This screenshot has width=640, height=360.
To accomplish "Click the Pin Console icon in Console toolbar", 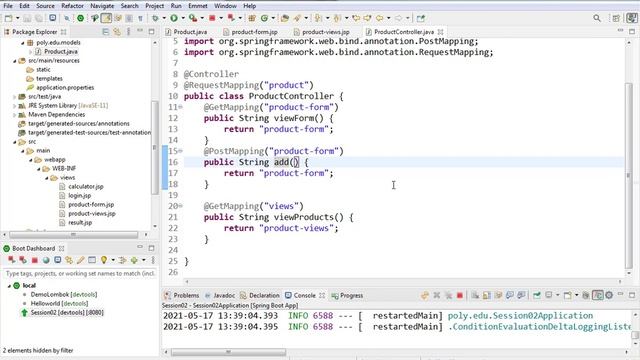I will [537, 295].
